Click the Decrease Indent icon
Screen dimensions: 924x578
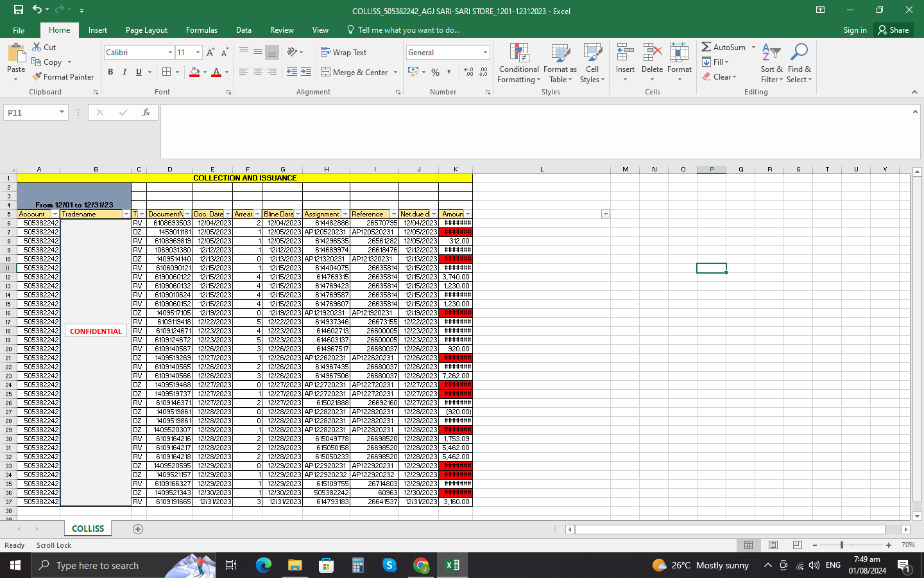292,72
